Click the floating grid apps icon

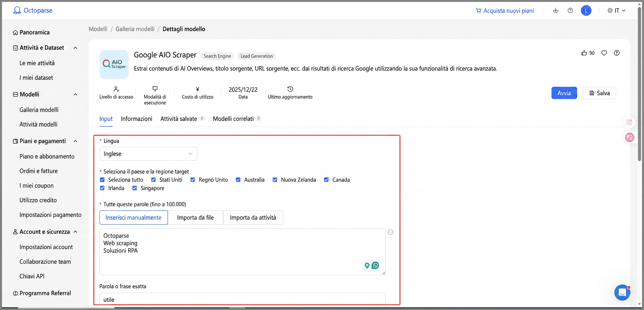629,122
